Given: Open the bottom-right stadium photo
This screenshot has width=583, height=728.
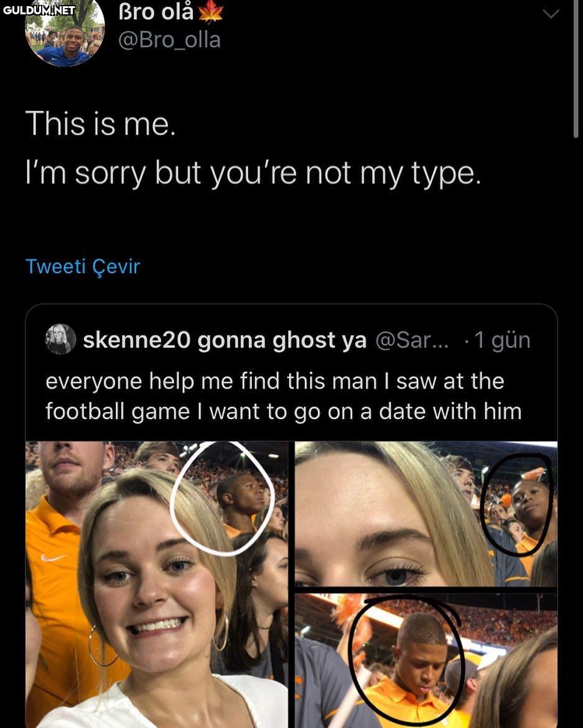Looking at the screenshot, I should click(x=426, y=660).
